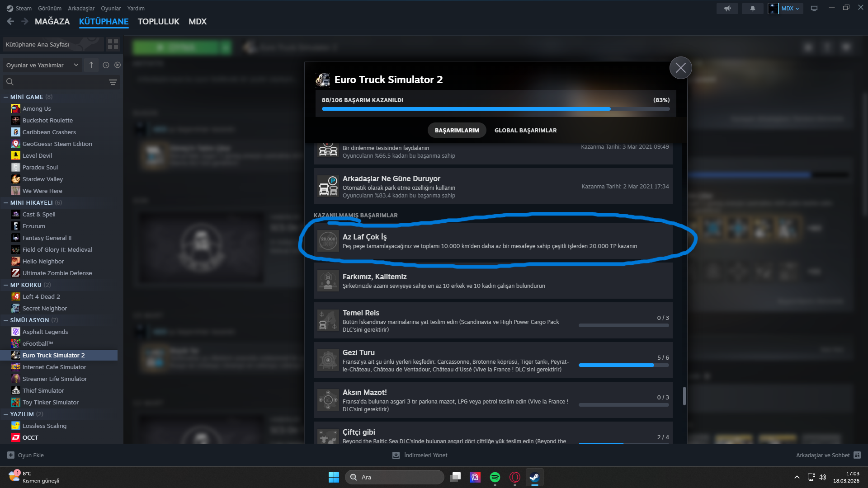This screenshot has height=488, width=868.
Task: Click the library sort arrow icon
Action: (x=91, y=65)
